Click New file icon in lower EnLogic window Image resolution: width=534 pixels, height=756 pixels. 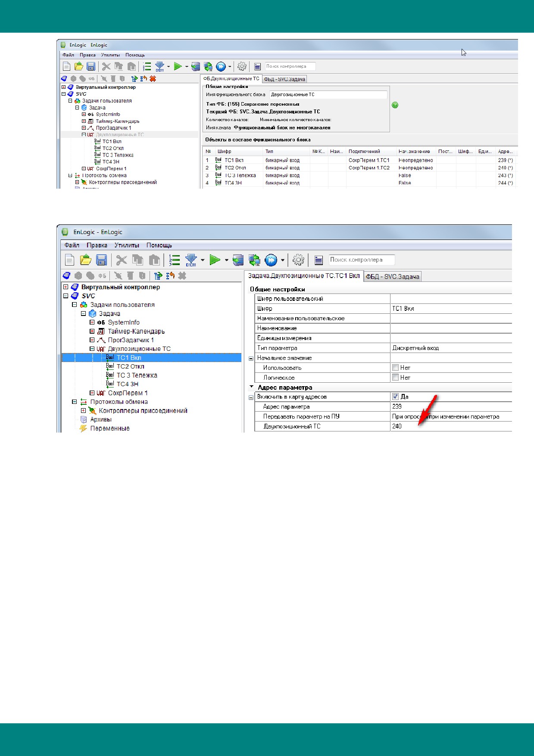[x=69, y=260]
